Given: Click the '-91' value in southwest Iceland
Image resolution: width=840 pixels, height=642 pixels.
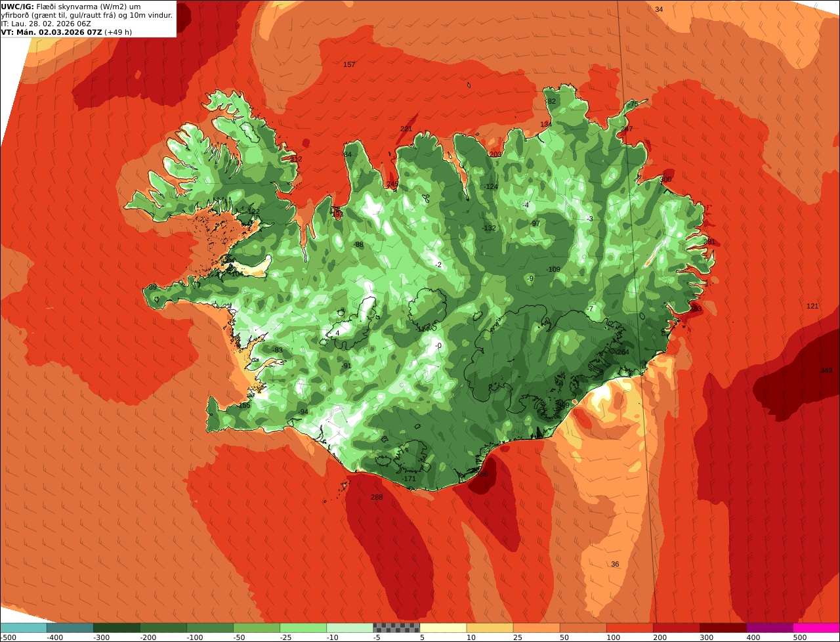Looking at the screenshot, I should click(346, 366).
